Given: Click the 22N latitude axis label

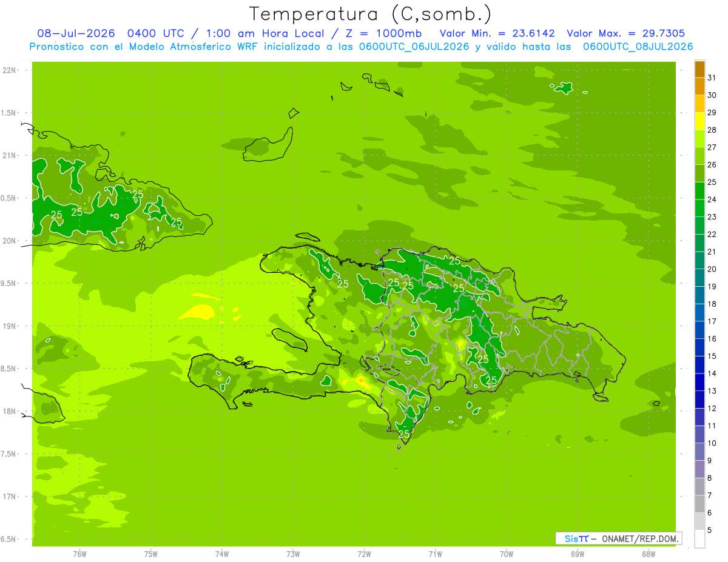Looking at the screenshot, I should 9,70.
